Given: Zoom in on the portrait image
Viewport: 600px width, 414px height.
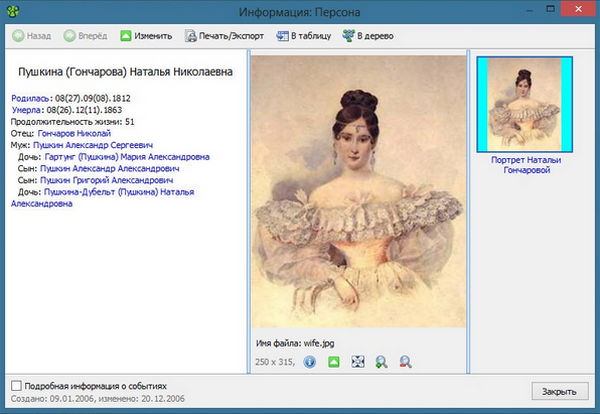Looking at the screenshot, I should tap(382, 361).
